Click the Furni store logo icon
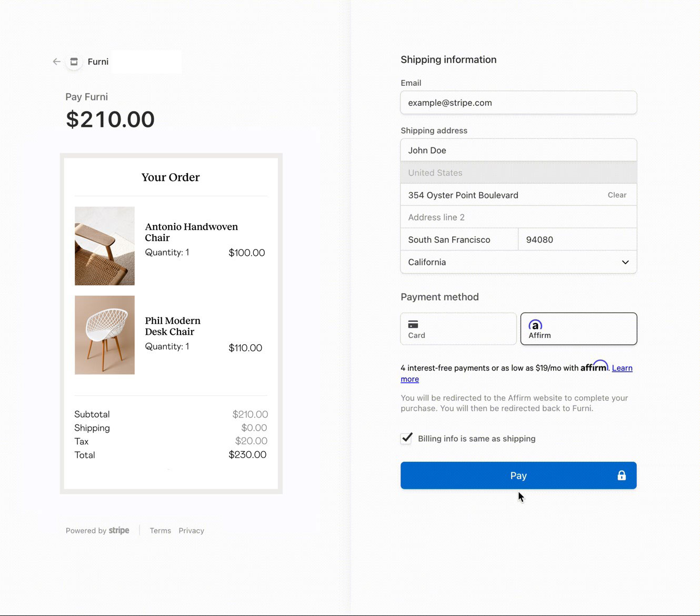This screenshot has width=700, height=616. [x=74, y=62]
